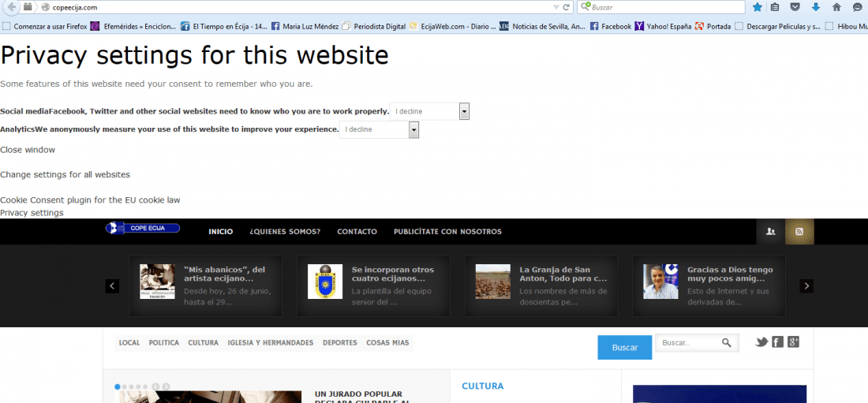Open downloads via the blue arrow icon
868x403 pixels.
point(815,7)
